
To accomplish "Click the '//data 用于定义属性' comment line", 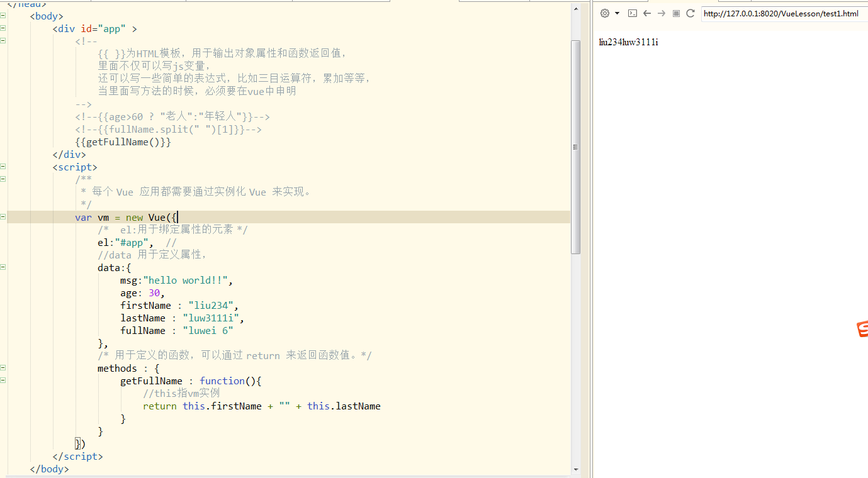I will (152, 255).
